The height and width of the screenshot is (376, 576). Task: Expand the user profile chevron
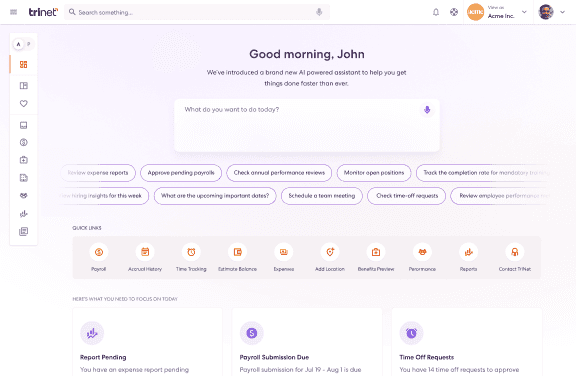point(562,12)
